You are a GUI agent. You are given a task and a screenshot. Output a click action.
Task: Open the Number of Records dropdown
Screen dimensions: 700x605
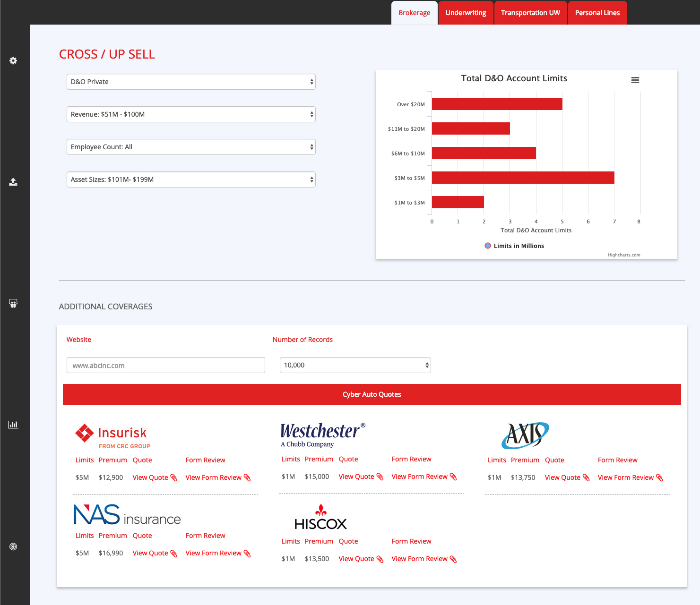(355, 365)
